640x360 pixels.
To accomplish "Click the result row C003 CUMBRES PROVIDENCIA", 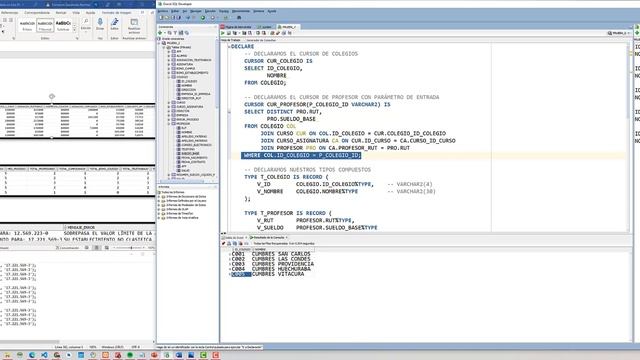I will [273, 264].
